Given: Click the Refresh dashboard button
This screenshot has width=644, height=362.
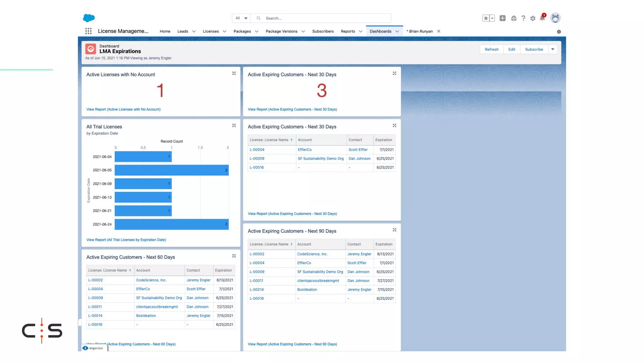Looking at the screenshot, I should [491, 49].
